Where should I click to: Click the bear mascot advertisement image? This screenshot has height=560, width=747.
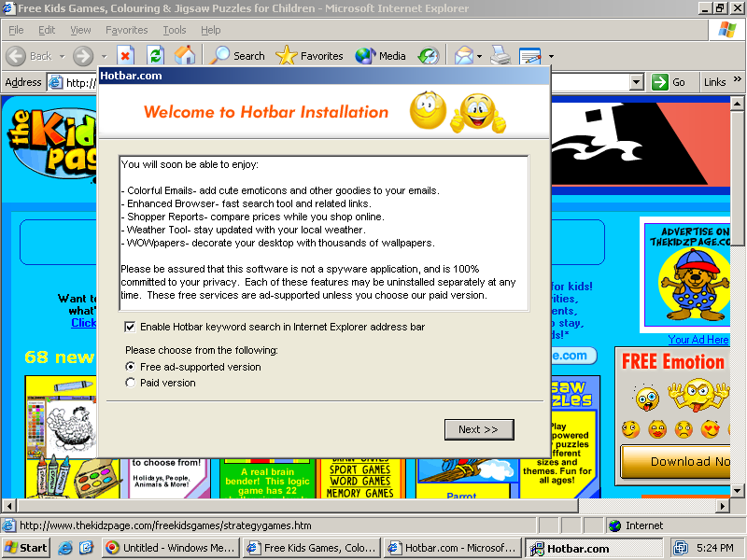(686, 274)
